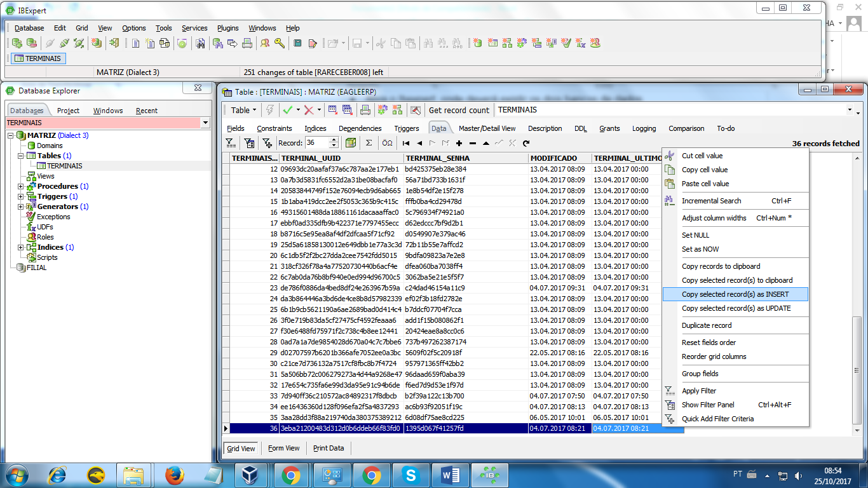Open the Services menu
The width and height of the screenshot is (868, 488).
(x=194, y=28)
